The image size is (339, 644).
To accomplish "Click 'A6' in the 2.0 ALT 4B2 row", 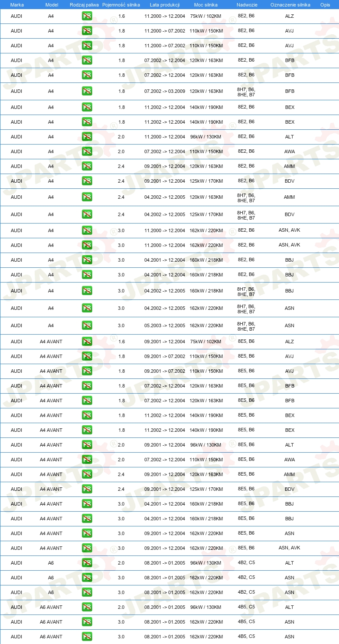I will pyautogui.click(x=51, y=563).
